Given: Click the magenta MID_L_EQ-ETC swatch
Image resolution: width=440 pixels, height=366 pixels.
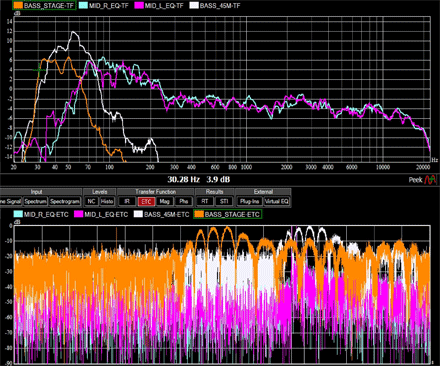Looking at the screenshot, I should (x=78, y=214).
